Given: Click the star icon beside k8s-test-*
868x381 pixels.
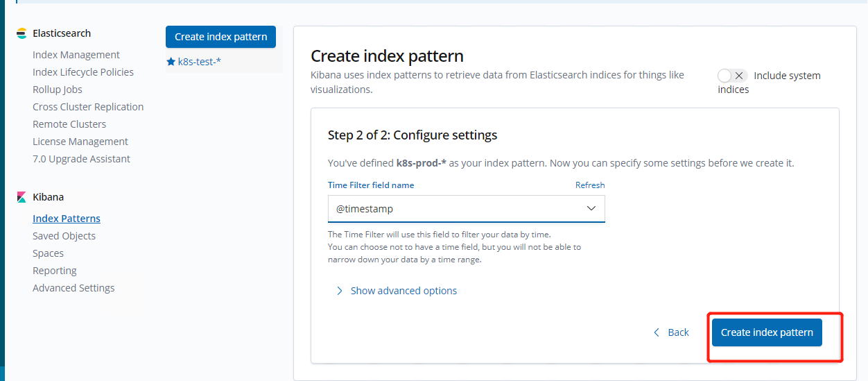Looking at the screenshot, I should (171, 62).
